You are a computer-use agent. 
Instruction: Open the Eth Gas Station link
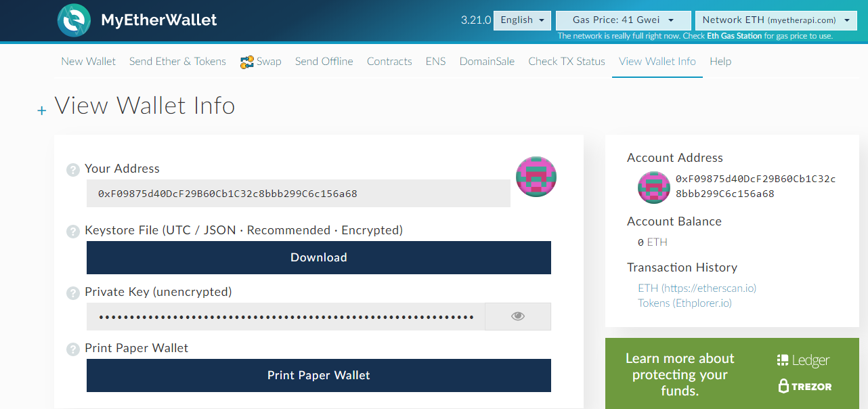point(735,36)
